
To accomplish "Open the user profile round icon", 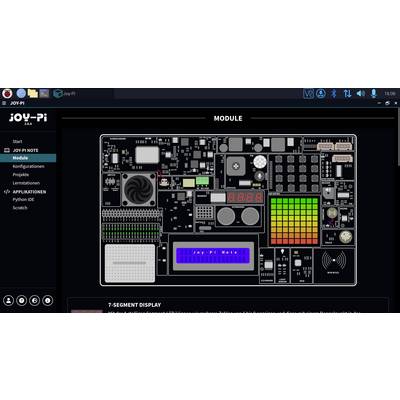I will [9, 300].
